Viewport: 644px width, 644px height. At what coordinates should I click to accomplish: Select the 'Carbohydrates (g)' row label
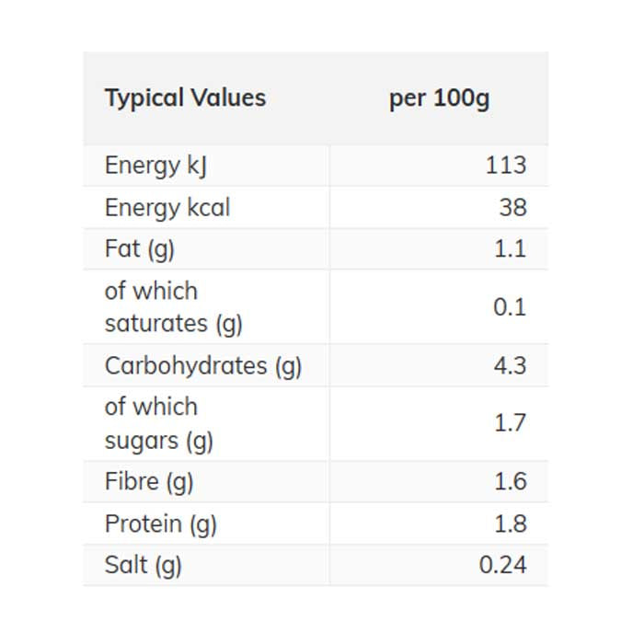(203, 365)
